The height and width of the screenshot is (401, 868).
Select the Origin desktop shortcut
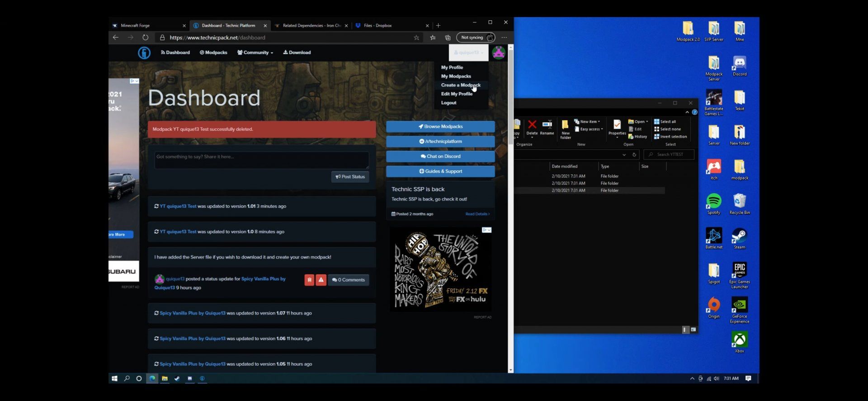click(x=714, y=308)
